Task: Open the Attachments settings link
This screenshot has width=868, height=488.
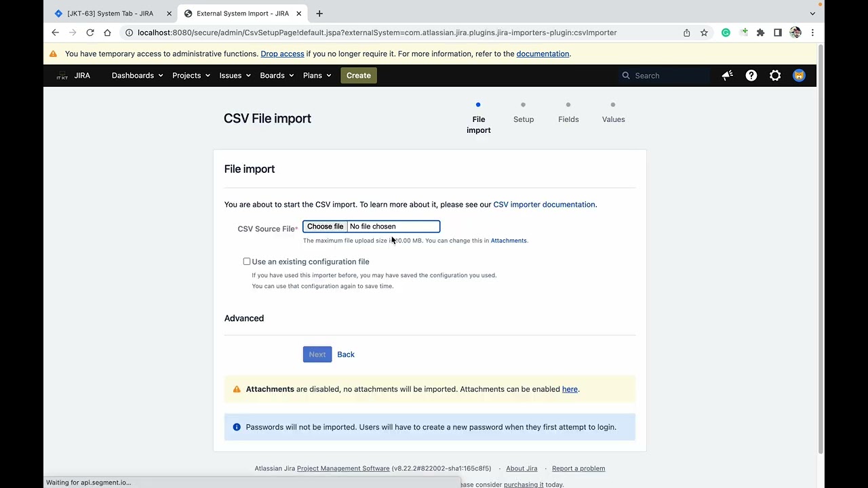Action: pos(509,241)
